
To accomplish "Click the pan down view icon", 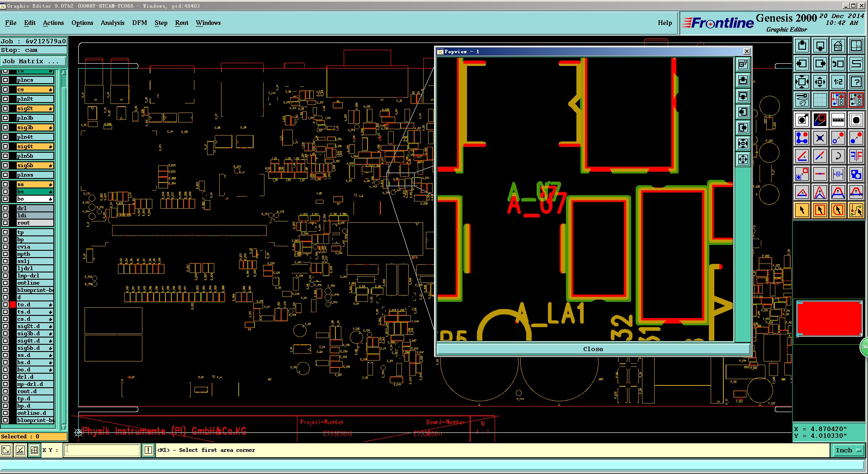I will pos(820,46).
